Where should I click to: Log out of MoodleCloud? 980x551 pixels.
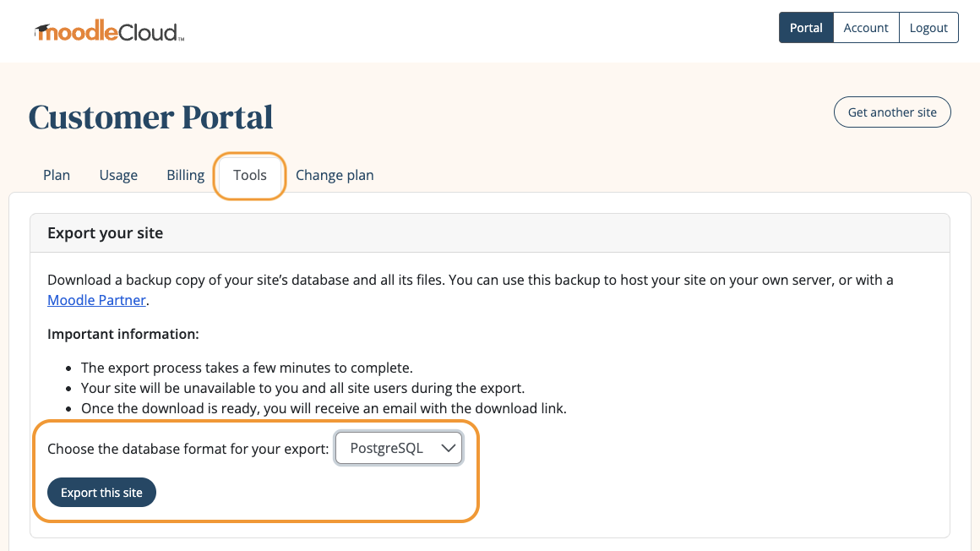928,27
